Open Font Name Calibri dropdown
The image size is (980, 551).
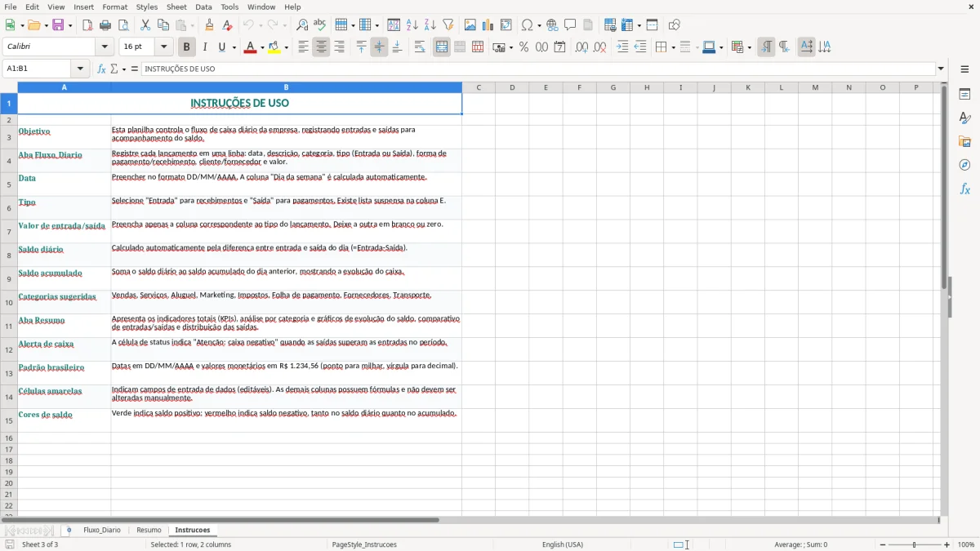coord(104,47)
